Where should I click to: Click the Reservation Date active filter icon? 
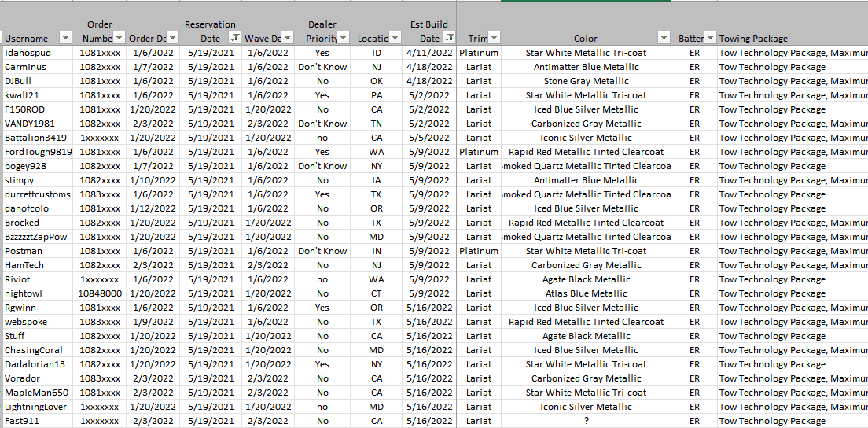(234, 39)
